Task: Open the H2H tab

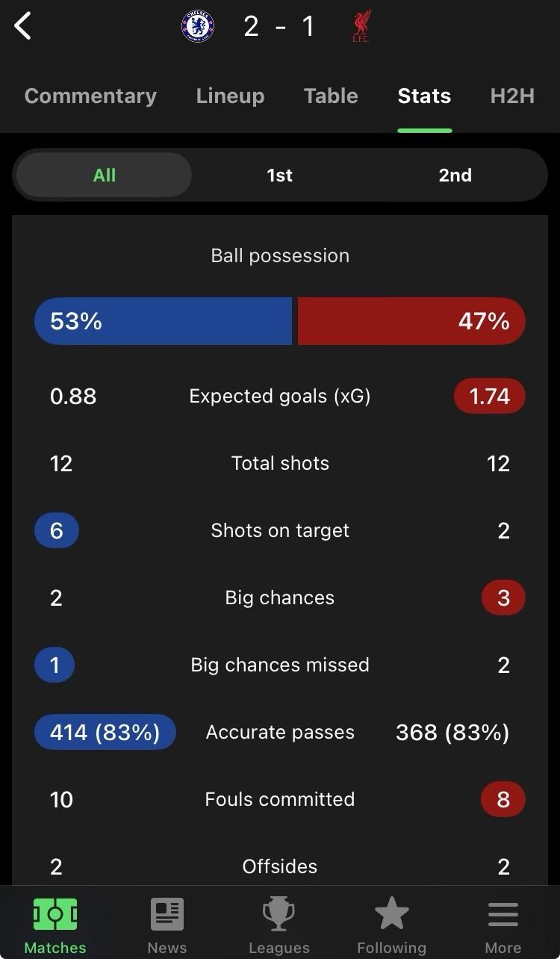Action: click(512, 96)
